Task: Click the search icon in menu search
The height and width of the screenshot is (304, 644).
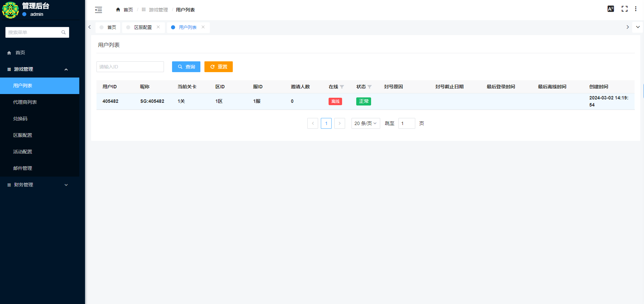Action: click(63, 32)
